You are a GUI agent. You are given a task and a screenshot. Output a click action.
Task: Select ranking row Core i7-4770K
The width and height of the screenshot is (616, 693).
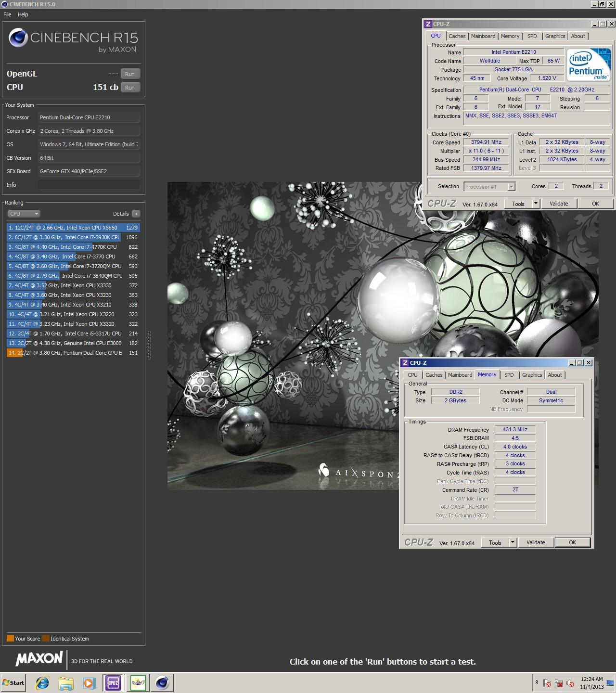[x=73, y=247]
